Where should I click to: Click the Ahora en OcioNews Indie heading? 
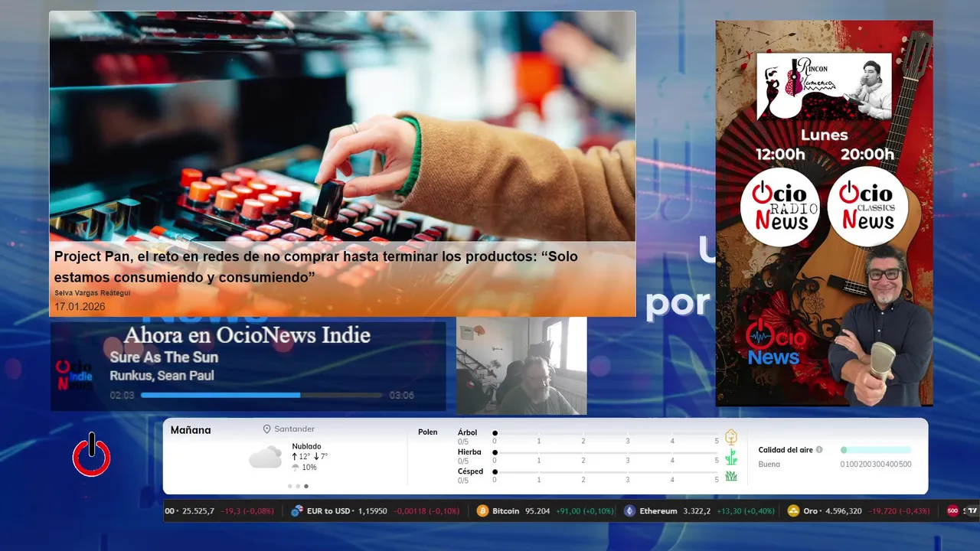pos(247,335)
